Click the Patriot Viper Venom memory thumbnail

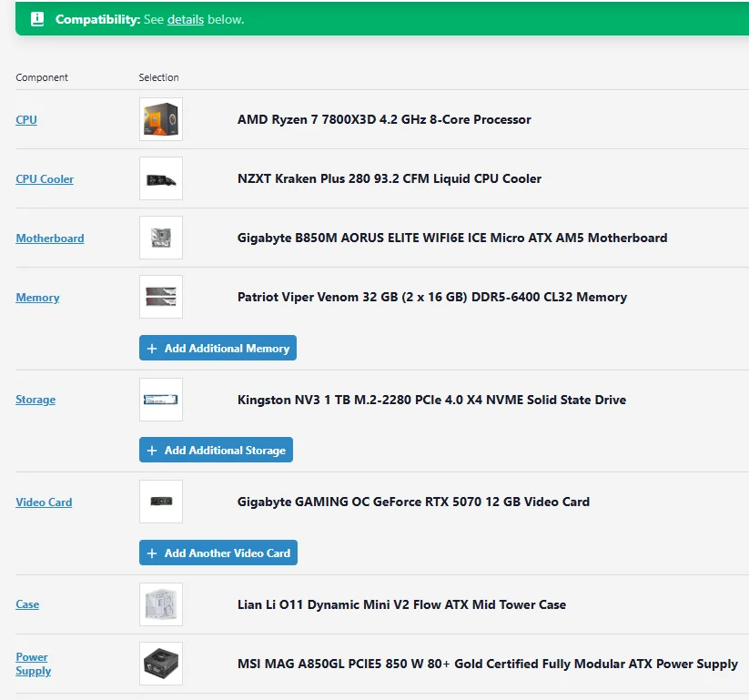pyautogui.click(x=161, y=297)
